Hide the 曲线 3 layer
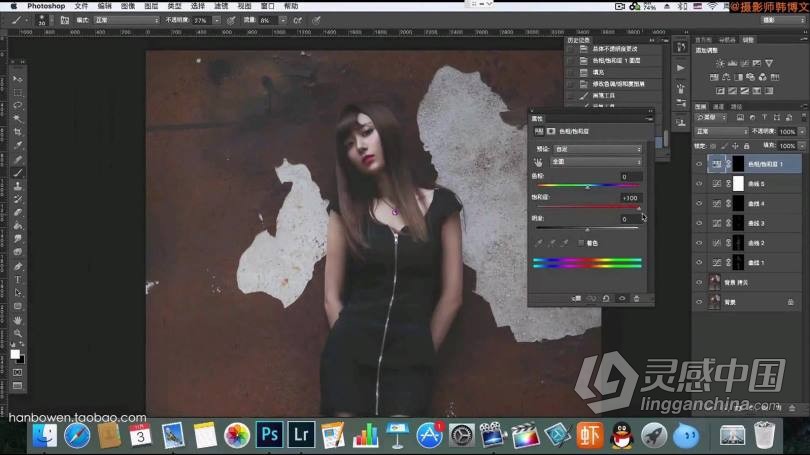Screen dimensions: 810x455 699,223
